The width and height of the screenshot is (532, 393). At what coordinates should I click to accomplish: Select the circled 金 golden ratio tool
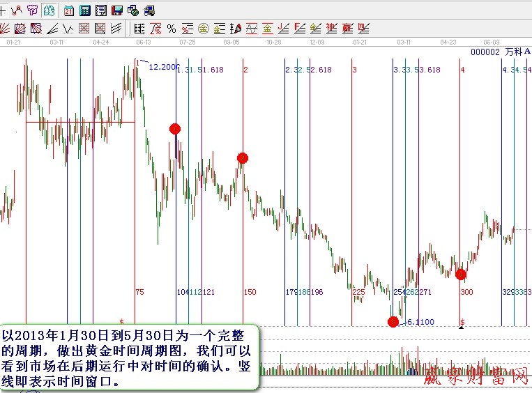coord(203,29)
